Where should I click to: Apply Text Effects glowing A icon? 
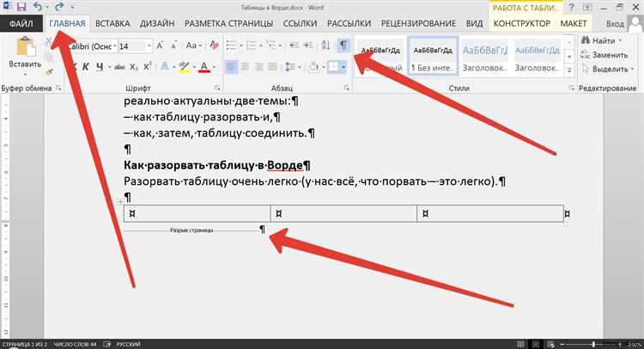tap(164, 66)
